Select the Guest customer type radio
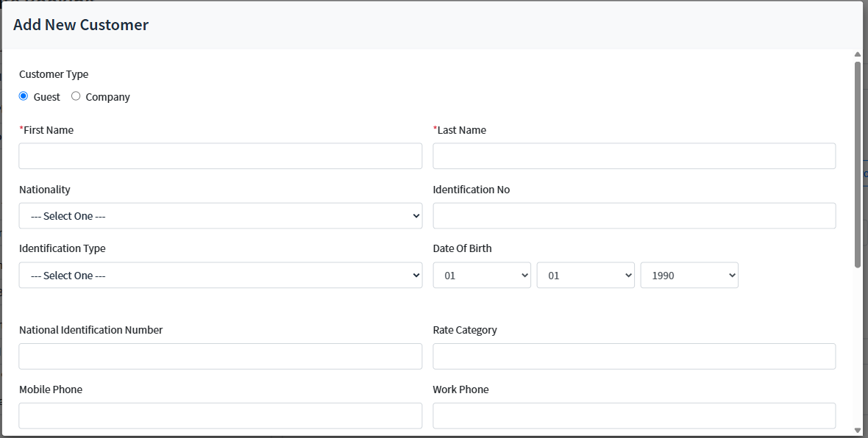This screenshot has width=868, height=438. coord(24,96)
